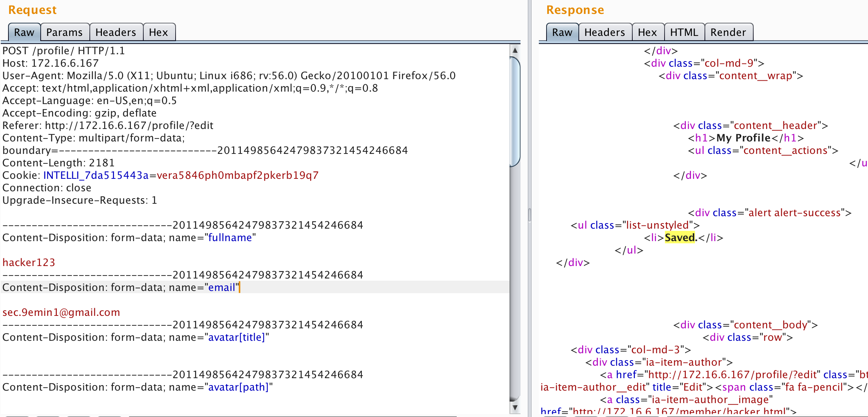
Task: Click the scrollbar up arrow
Action: 515,51
